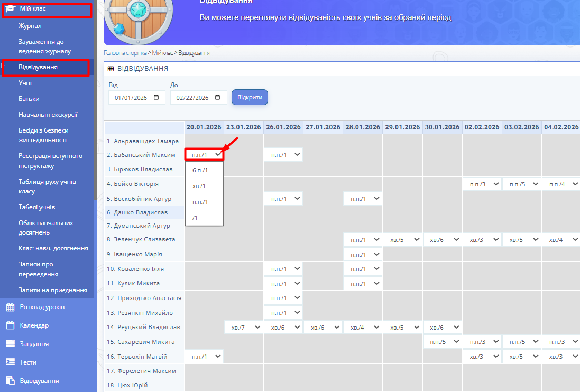The height and width of the screenshot is (392, 580).
Task: Expand Реуцький Владислав 23.01.2026 dropdown
Action: pyautogui.click(x=244, y=328)
